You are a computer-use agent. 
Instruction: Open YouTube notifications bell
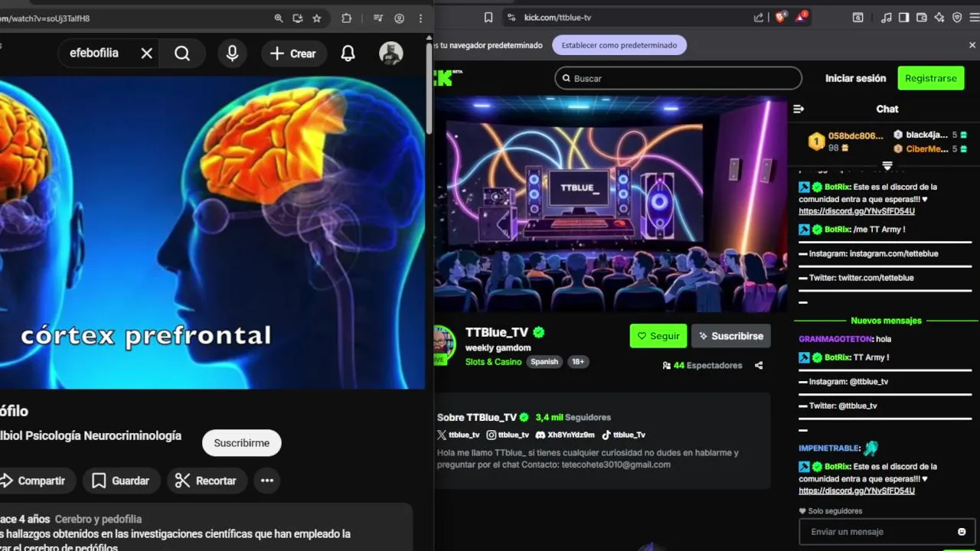click(348, 53)
